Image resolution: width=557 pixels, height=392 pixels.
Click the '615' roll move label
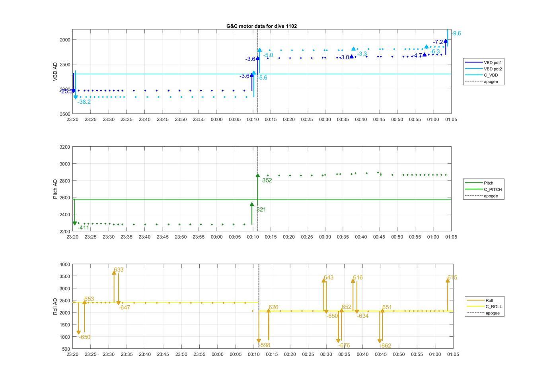[452, 278]
